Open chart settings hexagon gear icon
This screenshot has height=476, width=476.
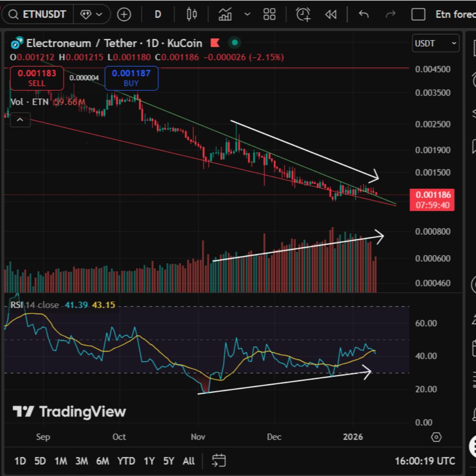(436, 437)
